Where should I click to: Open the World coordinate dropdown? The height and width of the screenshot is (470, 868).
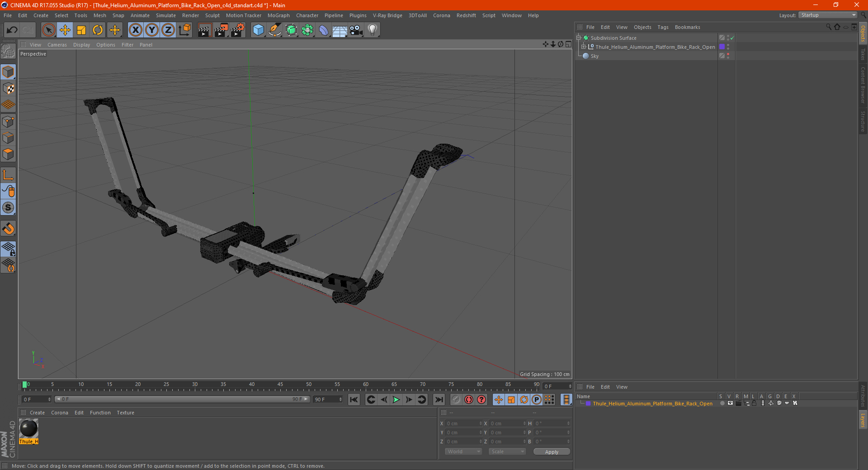pyautogui.click(x=463, y=451)
